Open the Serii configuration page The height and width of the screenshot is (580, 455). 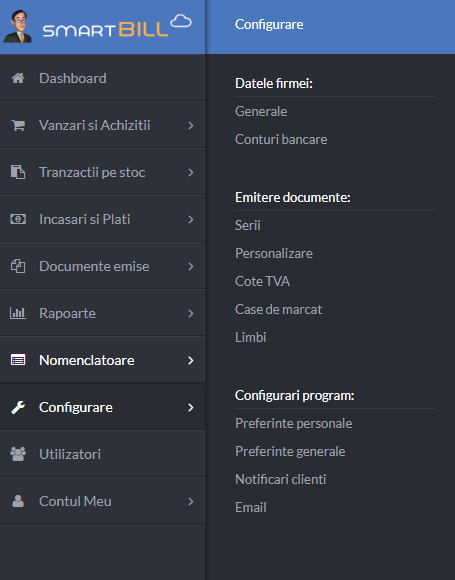click(x=248, y=225)
